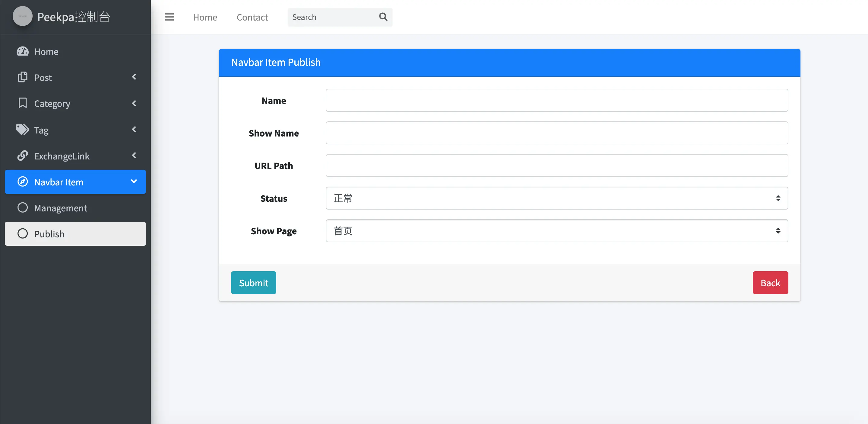
Task: Click the Post copy-pages icon
Action: point(23,77)
